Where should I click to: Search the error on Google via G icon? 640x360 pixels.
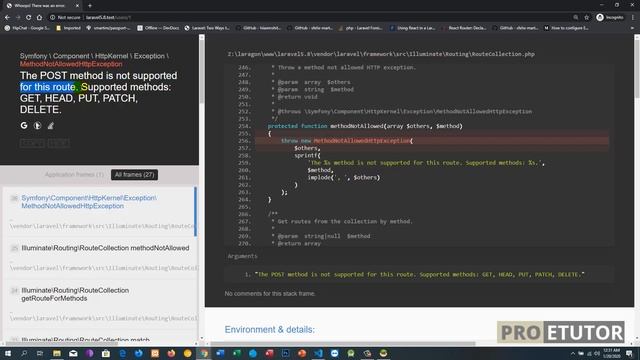click(x=24, y=126)
